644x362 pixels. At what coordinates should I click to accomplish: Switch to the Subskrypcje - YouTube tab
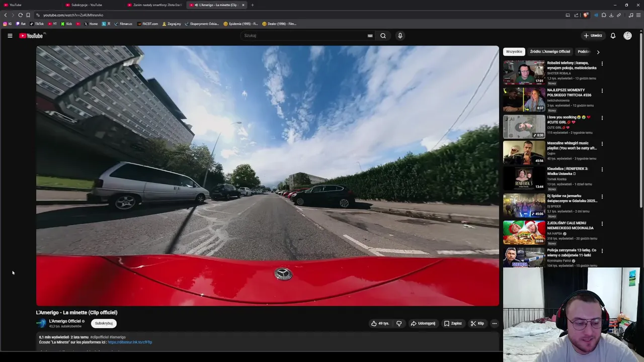pos(93,5)
